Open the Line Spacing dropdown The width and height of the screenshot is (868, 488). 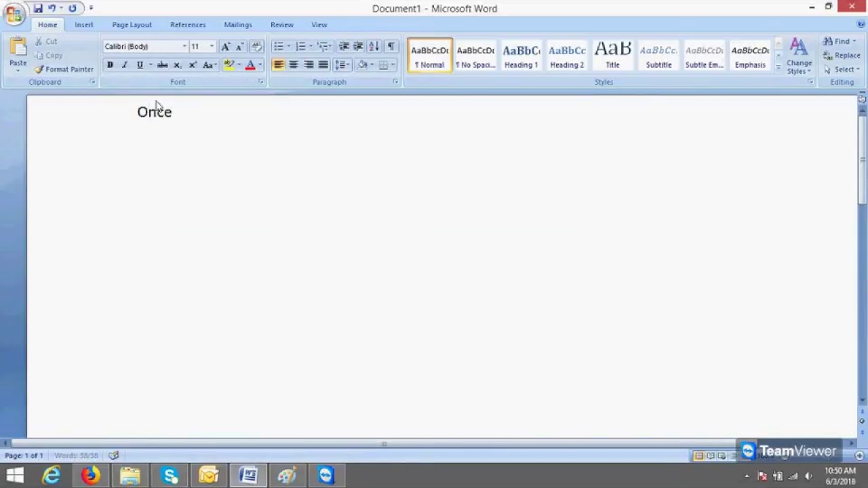(342, 65)
